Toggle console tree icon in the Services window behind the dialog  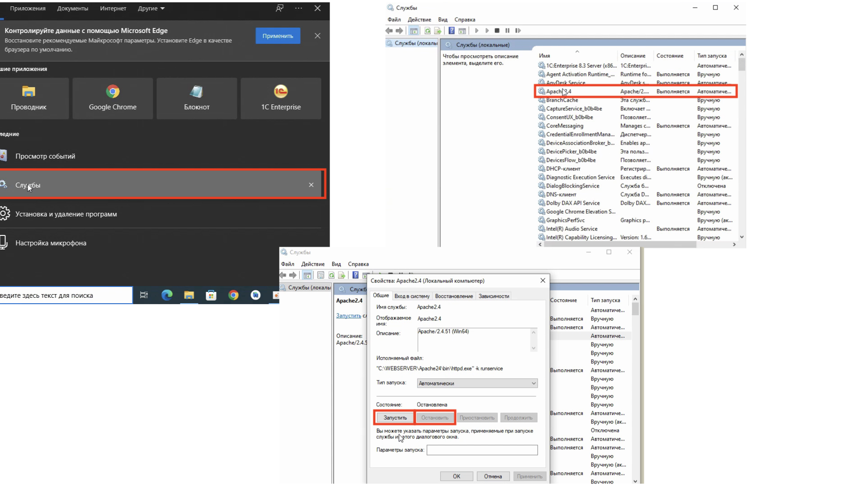[x=307, y=275]
